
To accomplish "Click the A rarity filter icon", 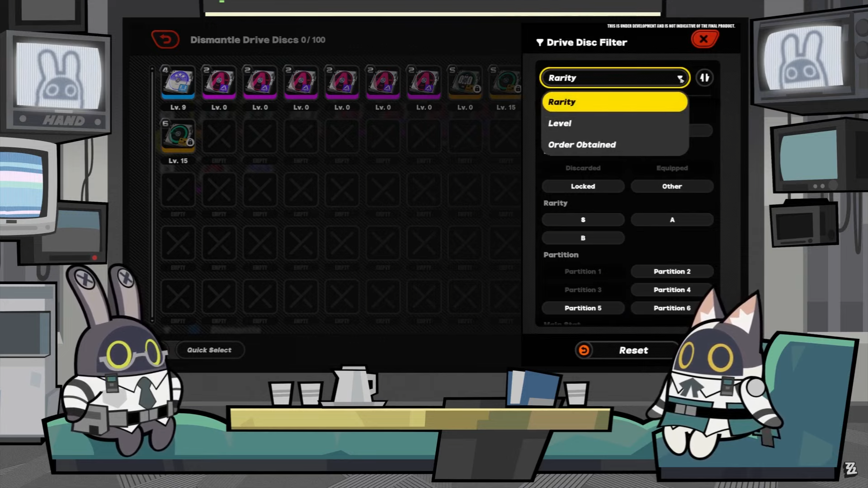I will point(672,220).
